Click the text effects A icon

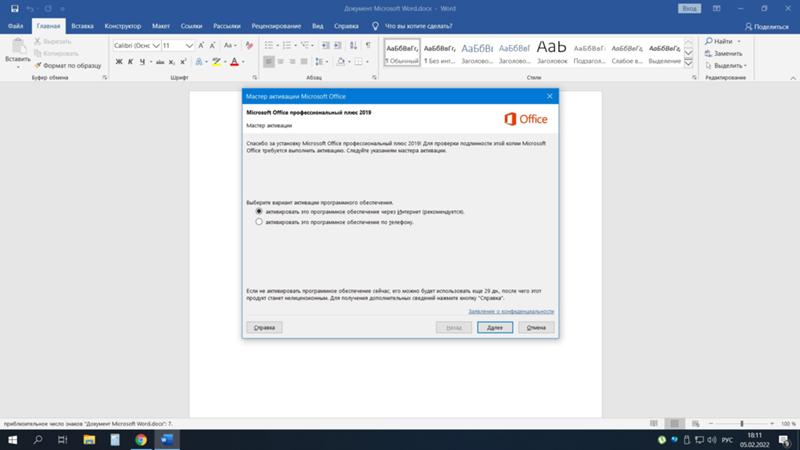tap(199, 62)
